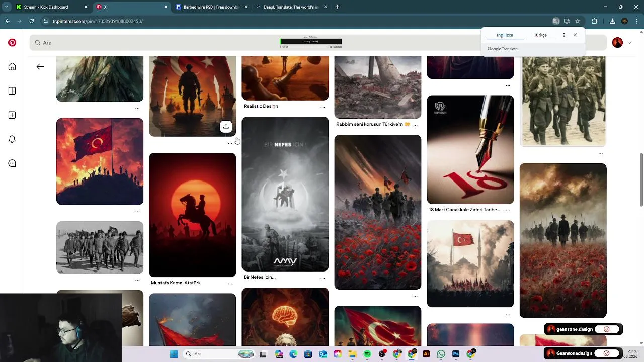Open the Mustafa Kemal Atatürk pin title
This screenshot has height=362, width=644.
point(176,283)
